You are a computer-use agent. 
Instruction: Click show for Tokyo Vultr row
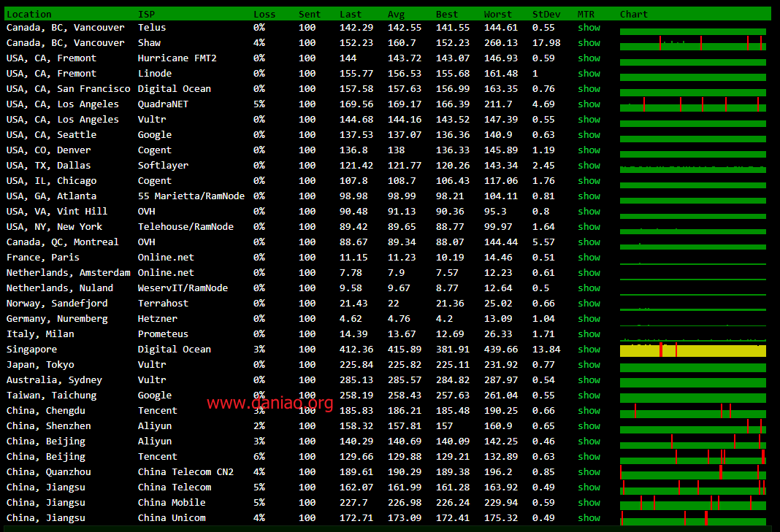(x=589, y=364)
